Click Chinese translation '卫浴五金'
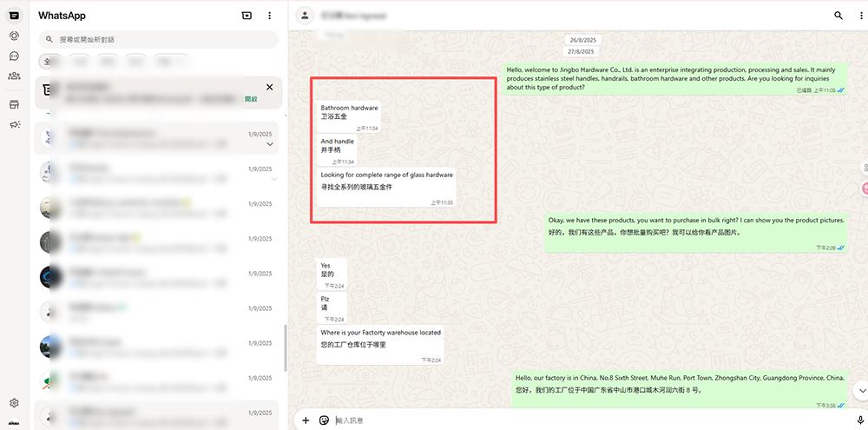Image resolution: width=868 pixels, height=430 pixels. coord(334,117)
